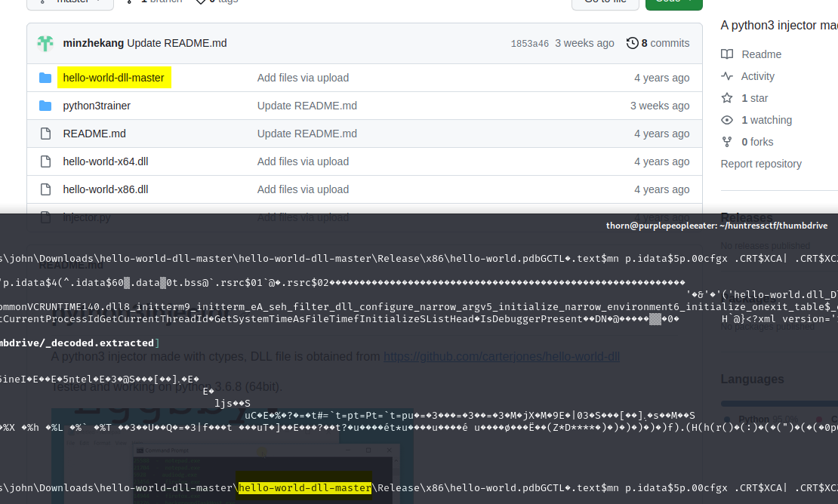This screenshot has width=838, height=504.
Task: Open the README.md file
Action: click(94, 134)
